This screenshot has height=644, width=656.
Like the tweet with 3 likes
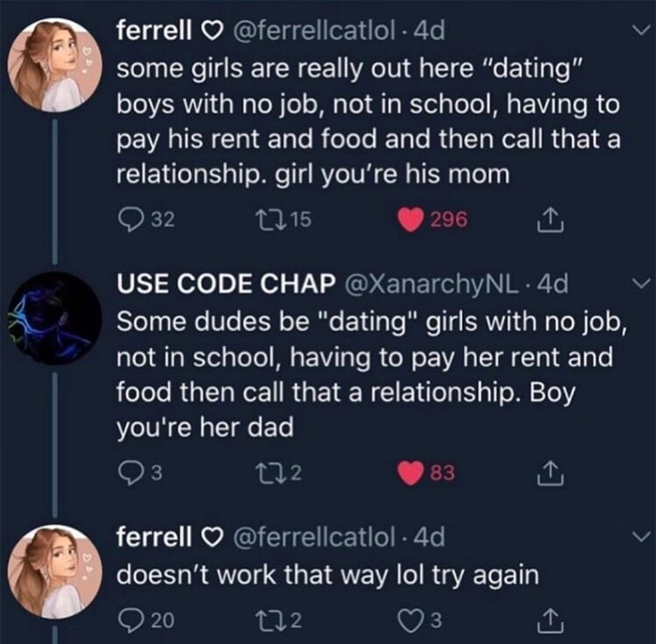pos(411,621)
